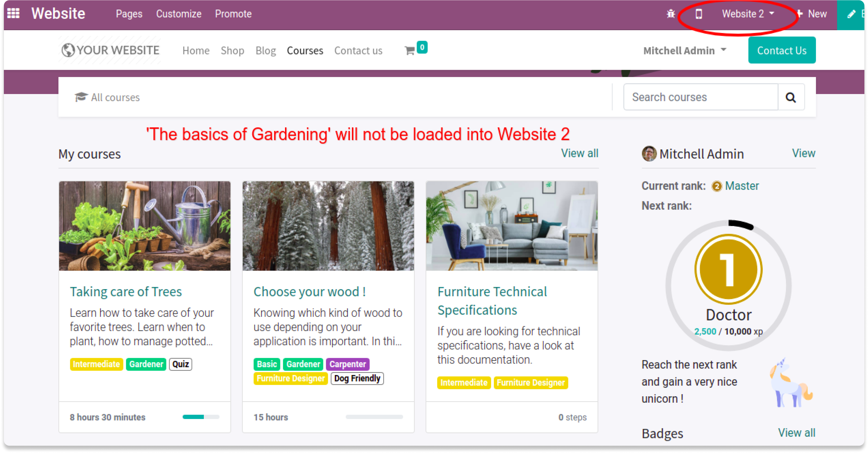Click the shopping cart icon

coord(409,51)
